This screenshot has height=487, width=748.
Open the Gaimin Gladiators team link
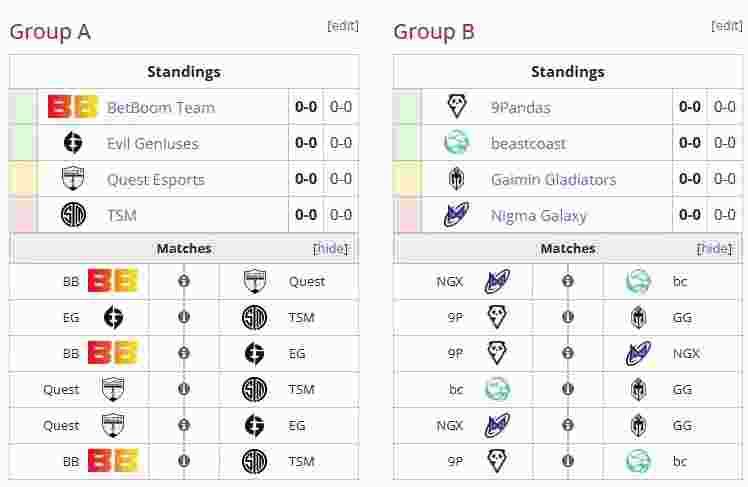[x=553, y=179]
